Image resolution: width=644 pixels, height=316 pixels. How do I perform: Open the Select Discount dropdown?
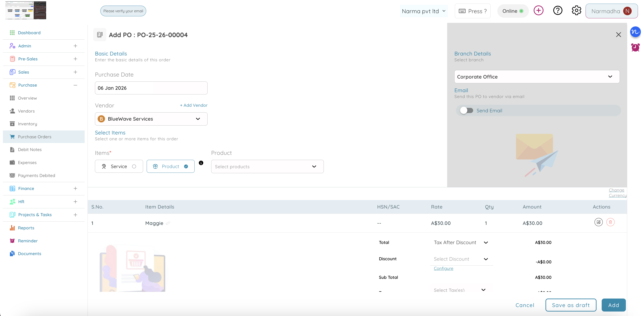tap(461, 259)
